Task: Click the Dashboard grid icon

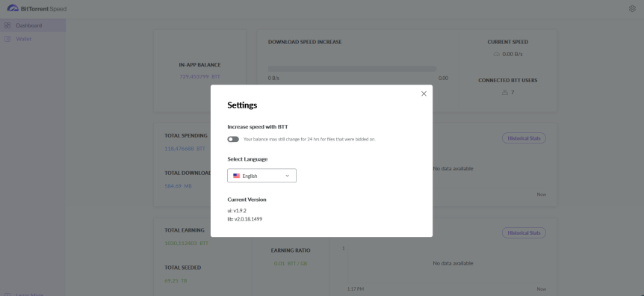Action: tap(7, 25)
